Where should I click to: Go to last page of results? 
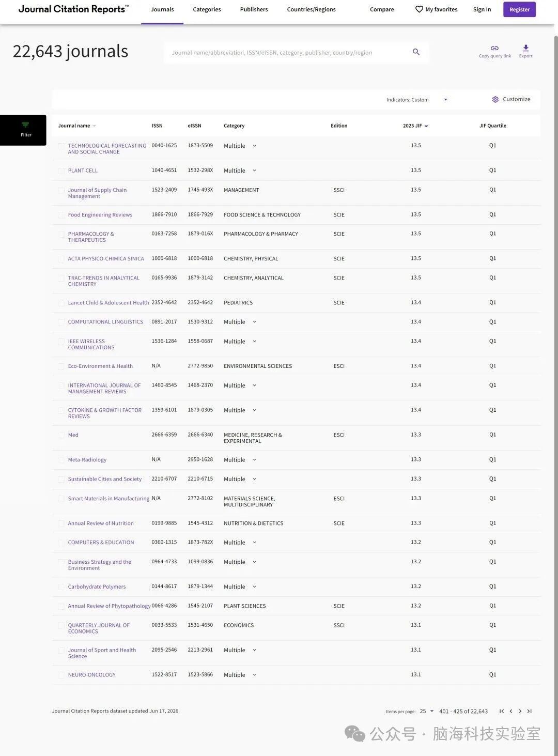(529, 711)
